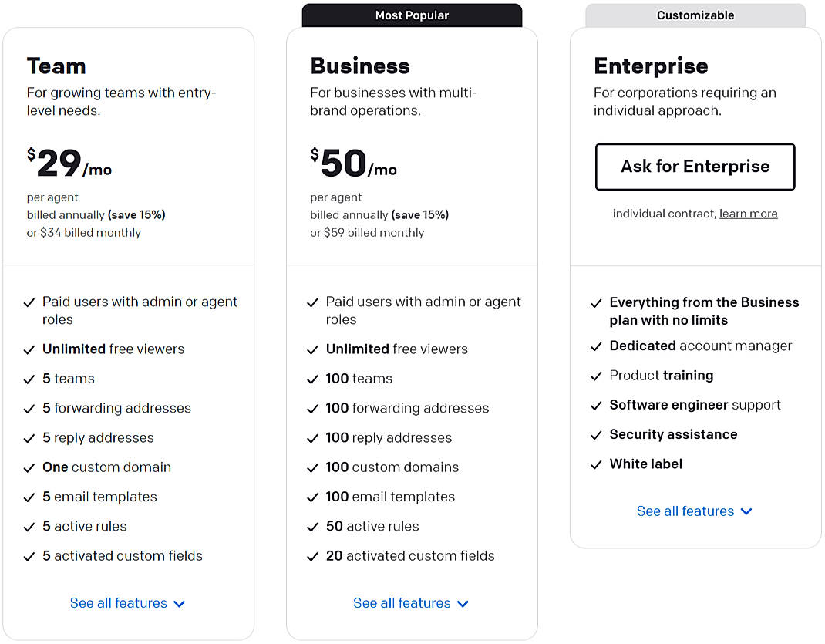Click the $29 monthly price in Team plan
This screenshot has height=644, width=825.
pos(58,164)
